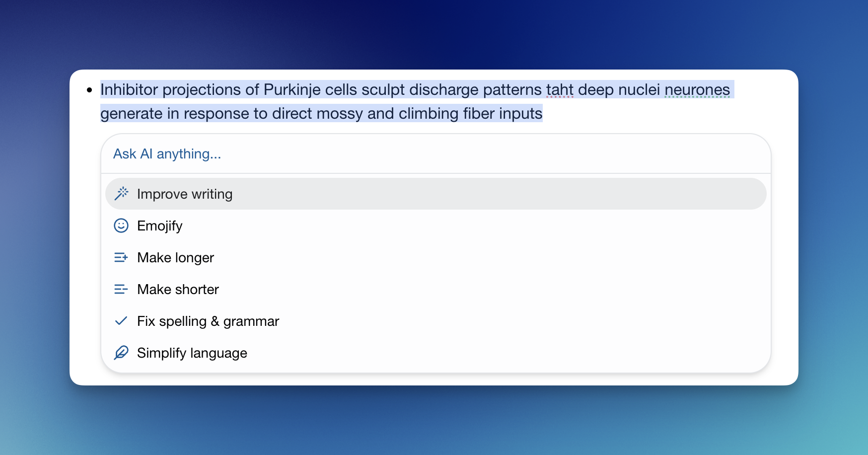The width and height of the screenshot is (868, 455).
Task: Click the underlined word "neurones"
Action: [x=697, y=90]
